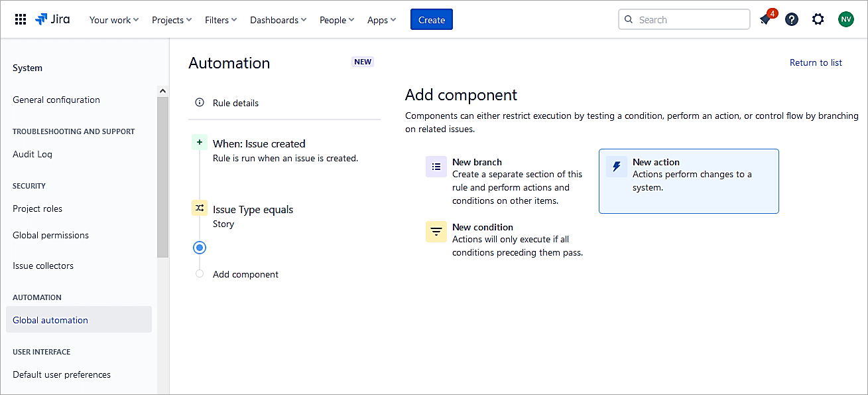868x395 pixels.
Task: Select the blue current step circle
Action: tap(200, 248)
